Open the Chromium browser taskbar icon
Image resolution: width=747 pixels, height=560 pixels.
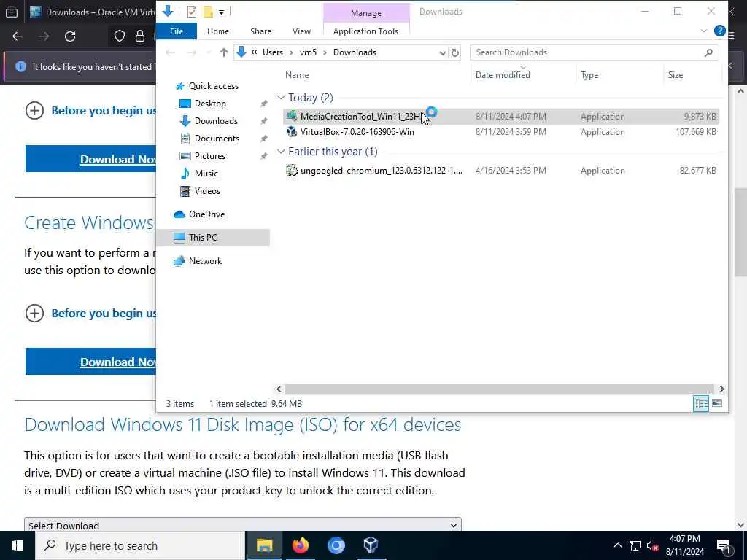[x=336, y=545]
